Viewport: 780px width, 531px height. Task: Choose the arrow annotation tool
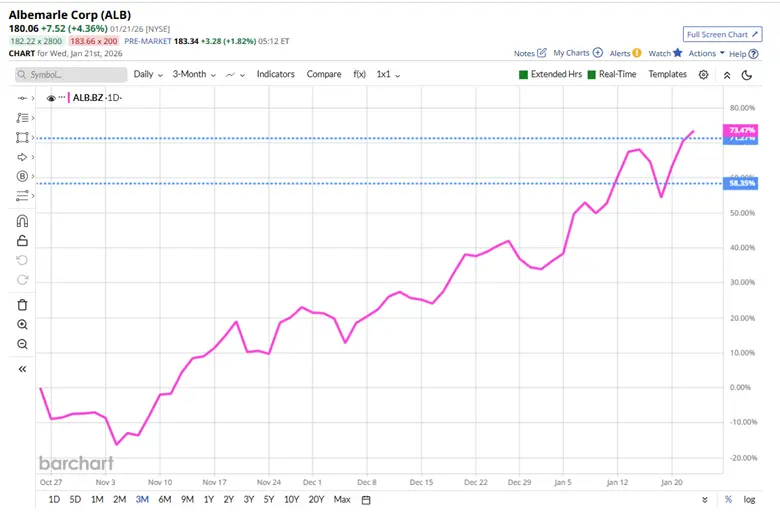click(22, 157)
